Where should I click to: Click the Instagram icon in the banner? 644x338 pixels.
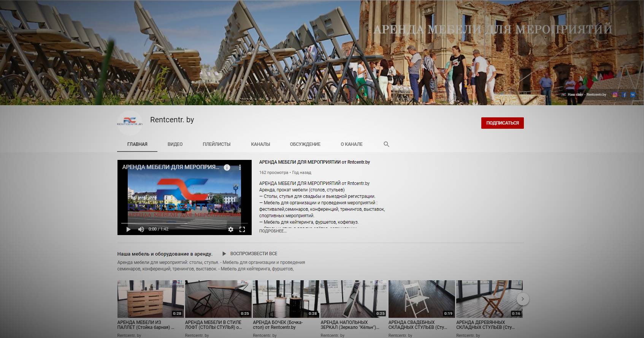pyautogui.click(x=615, y=95)
